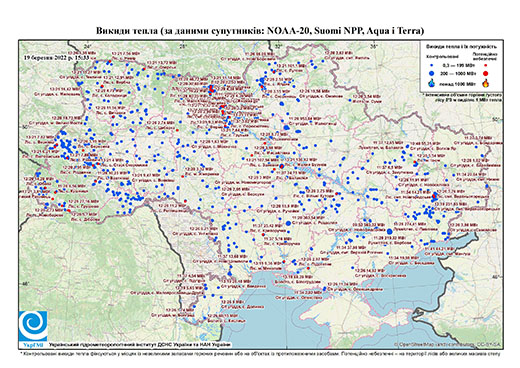Click the 24° longitude label on top edge
Image resolution: width=520 pixels, height=368 pixels.
click(87, 46)
